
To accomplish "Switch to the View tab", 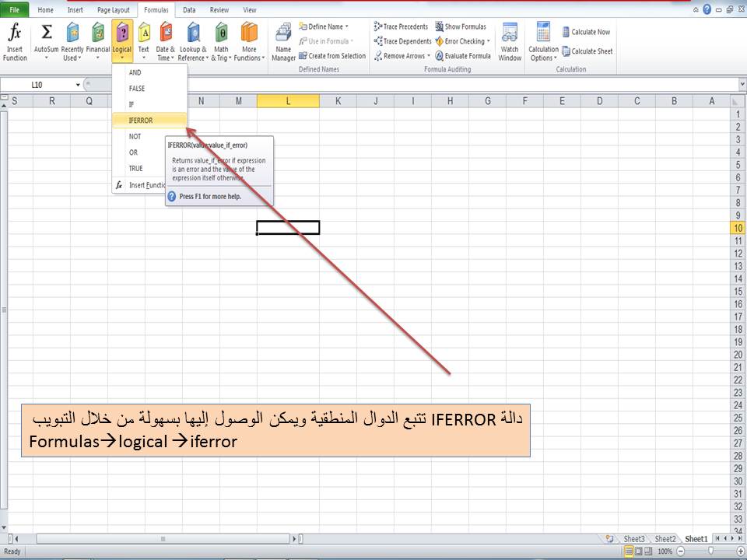I will tap(250, 9).
